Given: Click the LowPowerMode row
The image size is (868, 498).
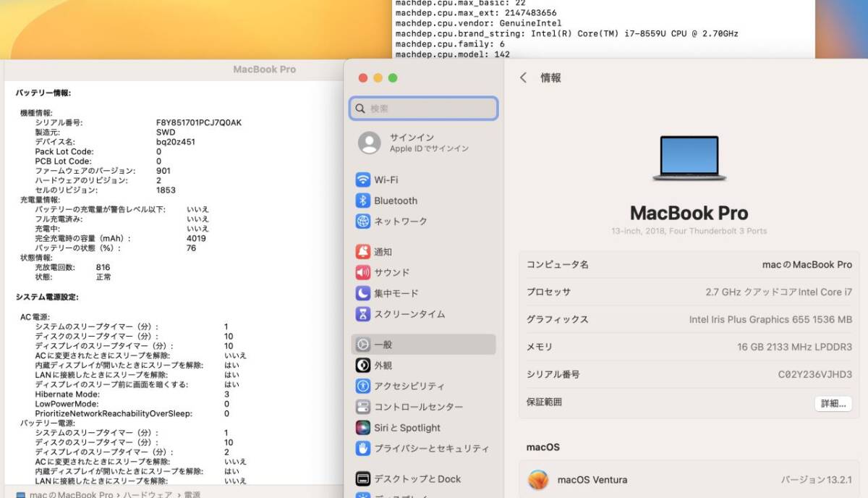Looking at the screenshot, I should [132, 404].
